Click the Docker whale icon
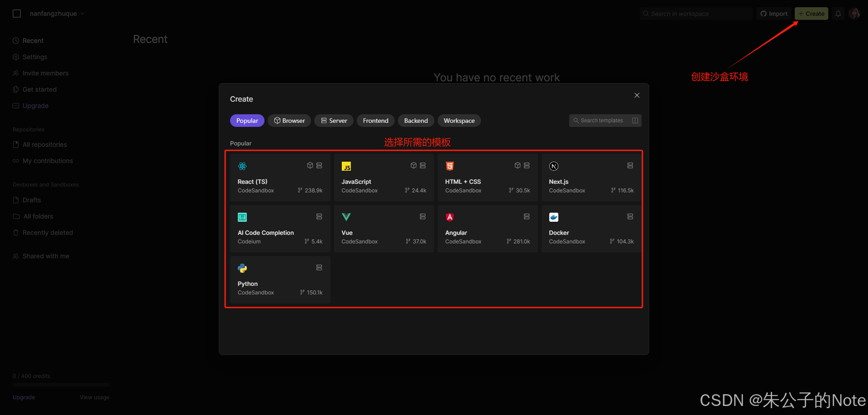The height and width of the screenshot is (415, 868). click(x=554, y=217)
